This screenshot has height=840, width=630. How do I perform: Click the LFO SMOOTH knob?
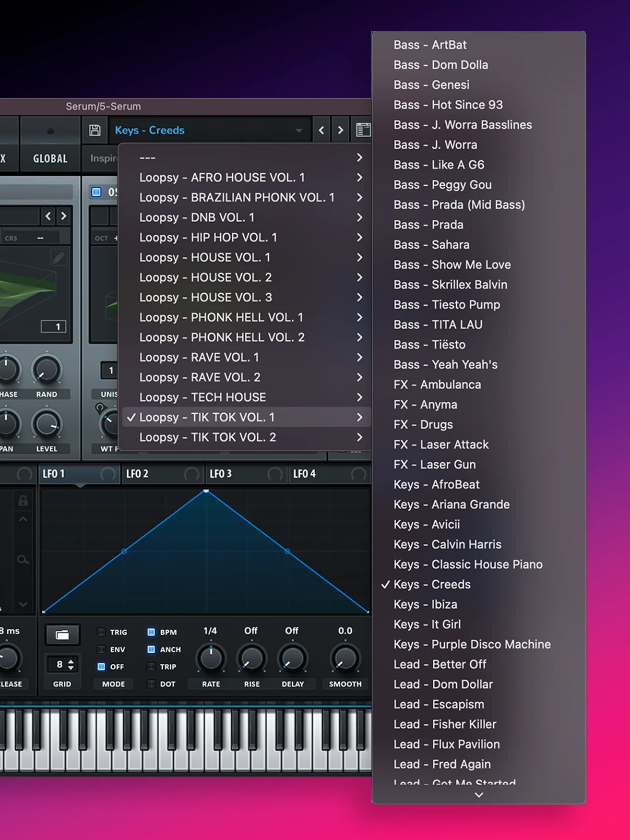[x=345, y=658]
